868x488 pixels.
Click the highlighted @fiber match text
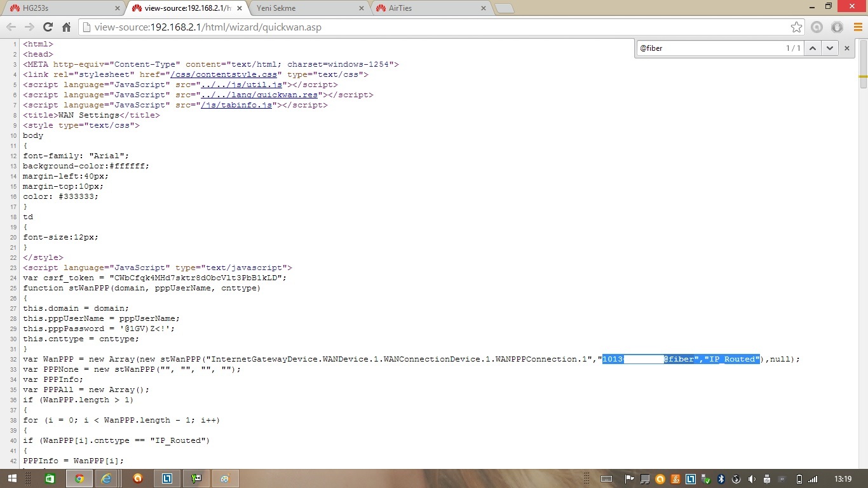[x=680, y=359]
